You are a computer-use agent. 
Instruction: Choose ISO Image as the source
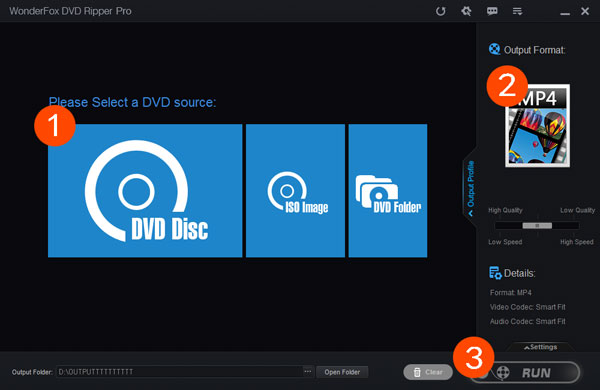point(295,190)
